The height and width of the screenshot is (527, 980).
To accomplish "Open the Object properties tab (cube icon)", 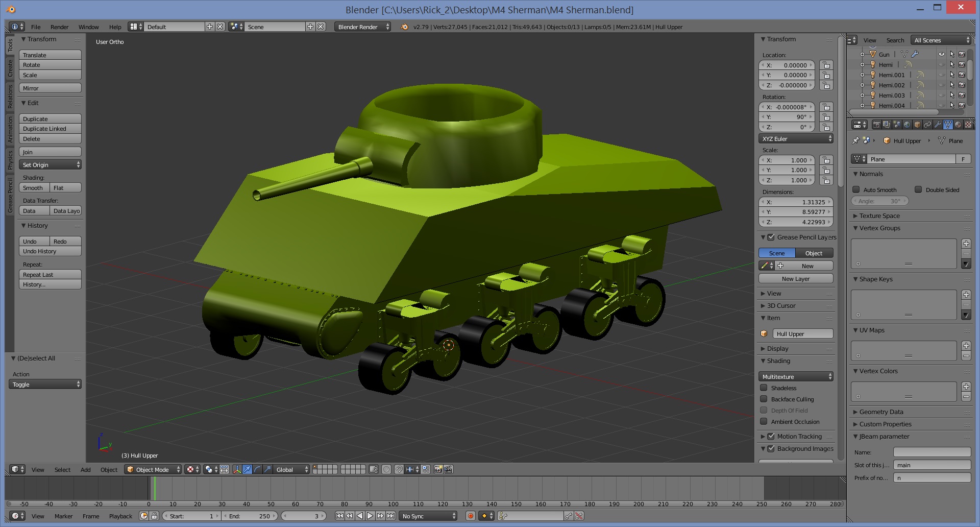I will coord(917,125).
